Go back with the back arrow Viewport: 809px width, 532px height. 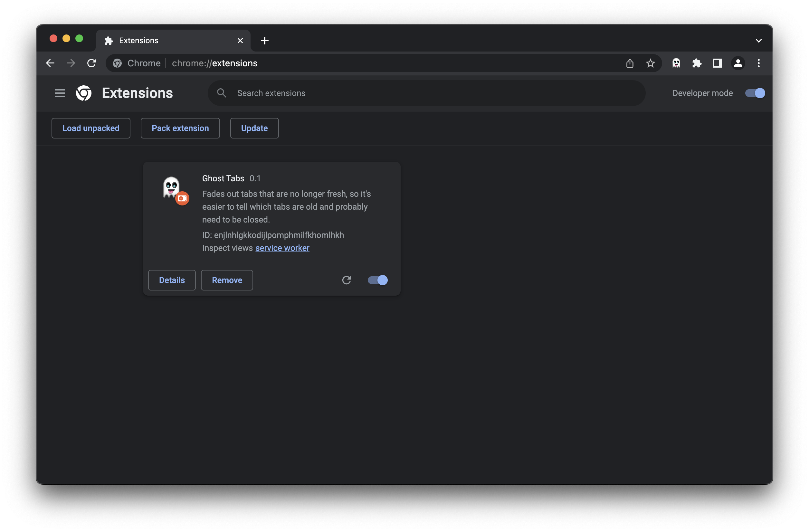point(50,63)
